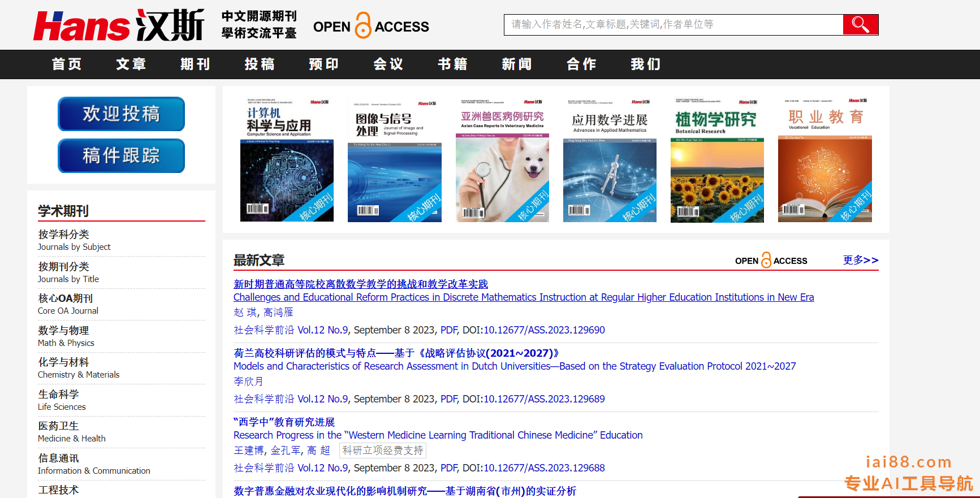Open article 新时期普通高等院校离散数学教学的挑战和教学改革实践

pyautogui.click(x=361, y=284)
